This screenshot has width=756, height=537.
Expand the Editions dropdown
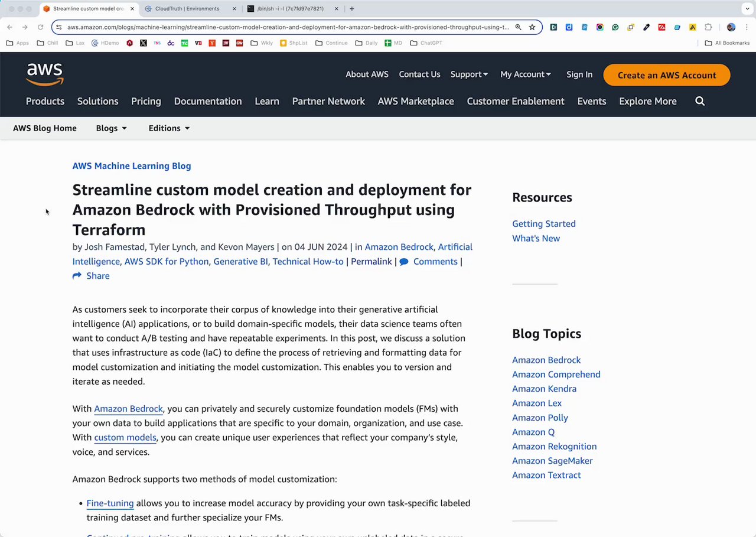[169, 128]
